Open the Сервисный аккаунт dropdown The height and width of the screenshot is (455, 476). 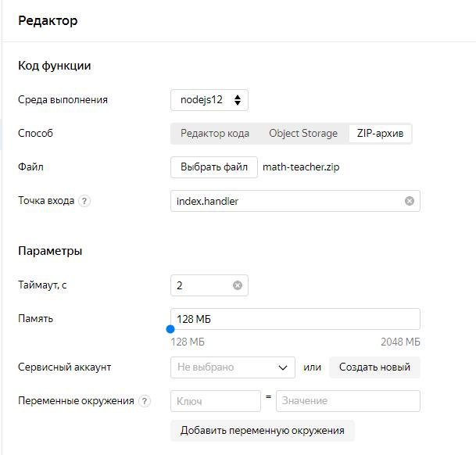pyautogui.click(x=233, y=367)
